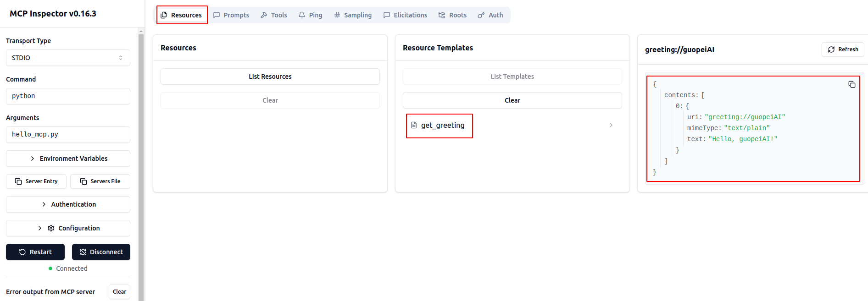Go to the Sampling tab
This screenshot has height=301, width=868.
click(x=353, y=15)
